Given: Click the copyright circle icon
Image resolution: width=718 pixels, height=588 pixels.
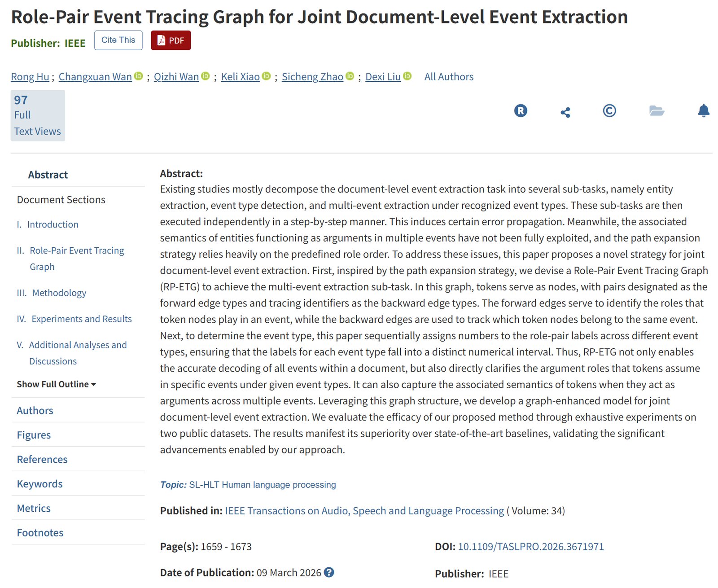Looking at the screenshot, I should [609, 110].
